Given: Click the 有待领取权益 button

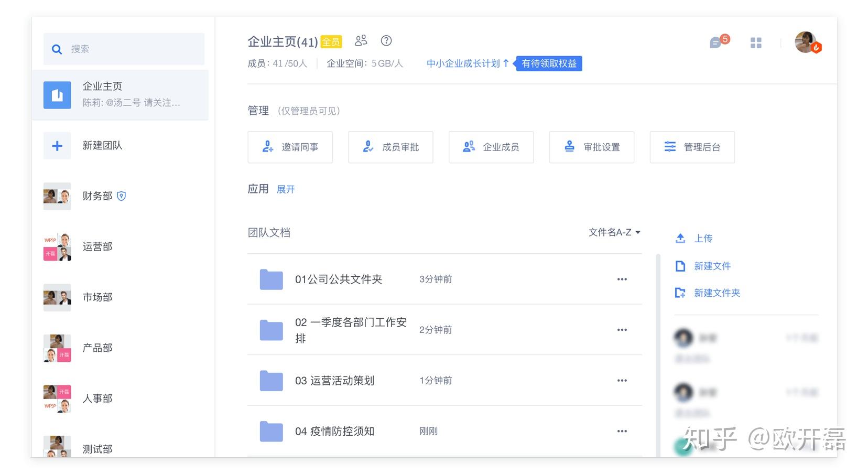Looking at the screenshot, I should pos(548,63).
